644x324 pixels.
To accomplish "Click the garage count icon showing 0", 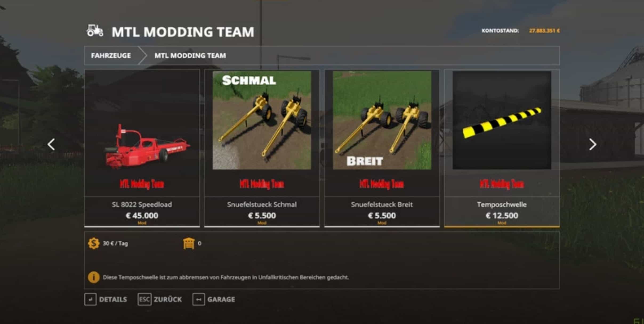I will tap(189, 243).
